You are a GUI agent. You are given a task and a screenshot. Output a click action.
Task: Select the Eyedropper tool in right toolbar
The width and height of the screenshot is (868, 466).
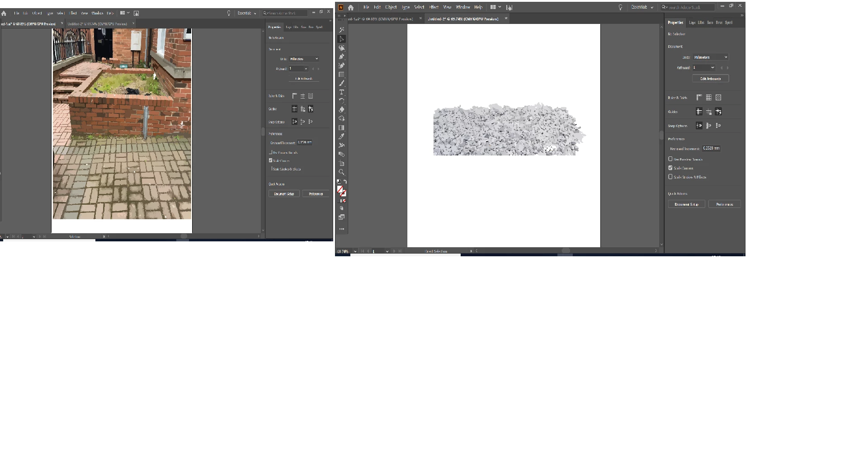click(342, 136)
